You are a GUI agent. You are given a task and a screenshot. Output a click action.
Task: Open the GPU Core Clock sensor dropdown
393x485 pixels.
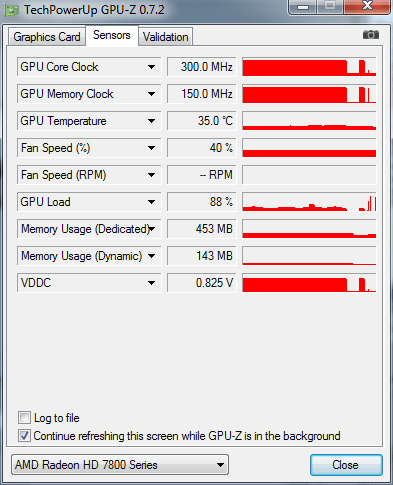pyautogui.click(x=151, y=67)
